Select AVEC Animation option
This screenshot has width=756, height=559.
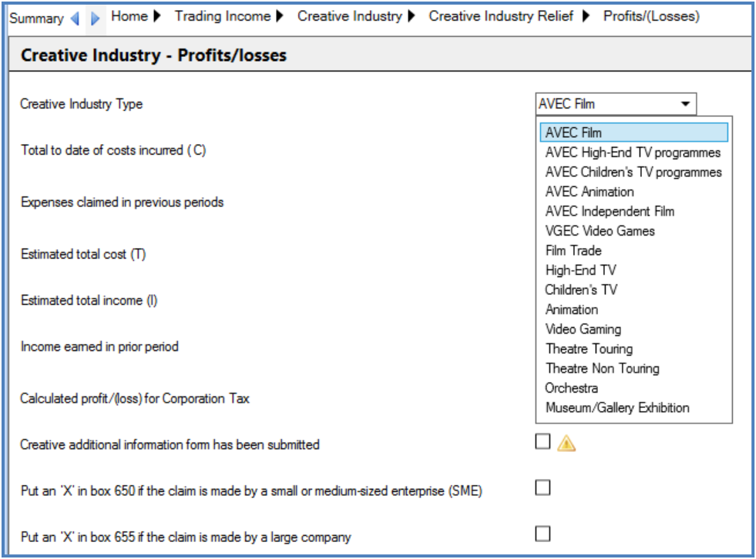(590, 192)
